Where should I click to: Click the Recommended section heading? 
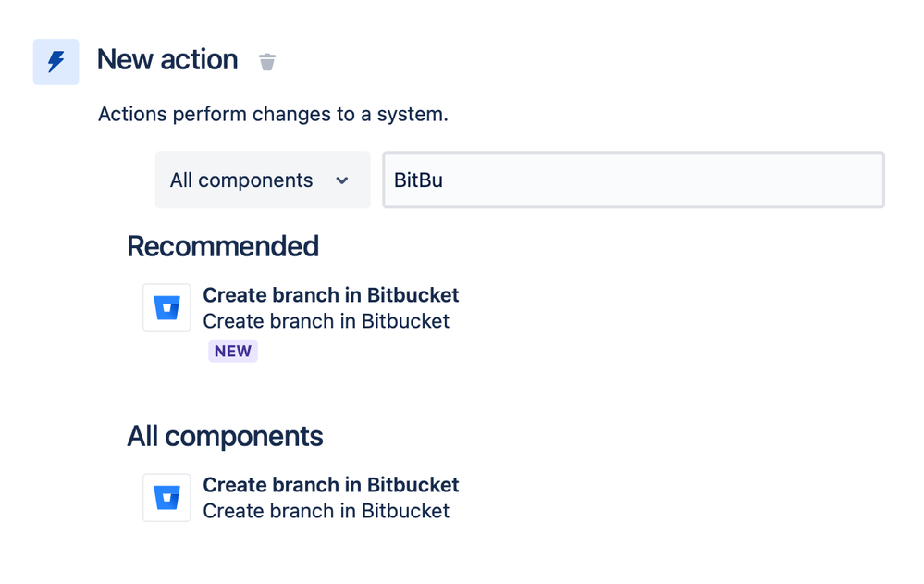click(223, 246)
